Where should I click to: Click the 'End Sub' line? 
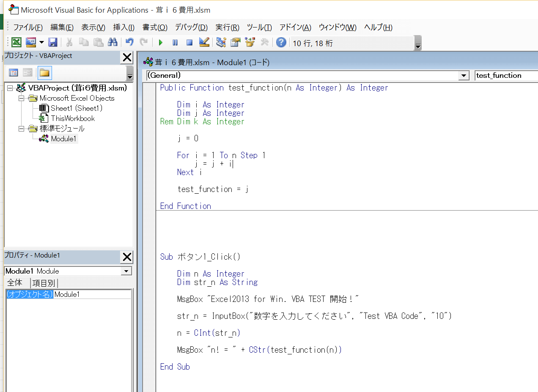tap(175, 367)
